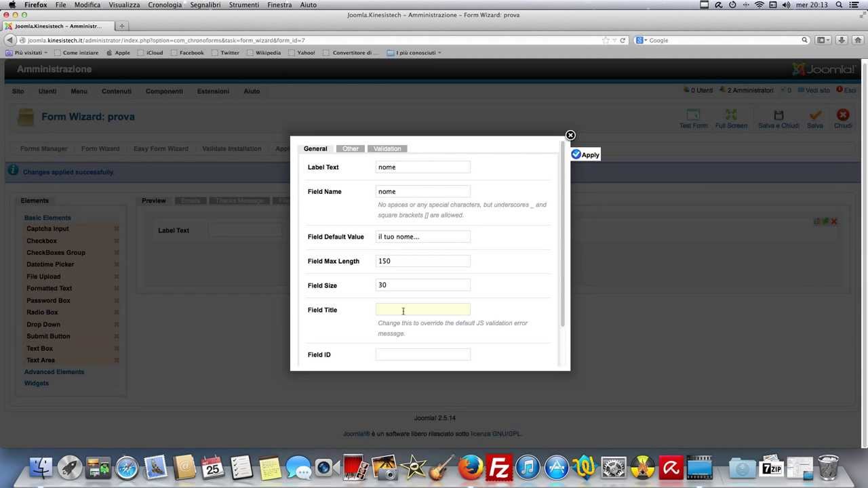Open the Joomla Componenti menu
The height and width of the screenshot is (488, 868).
[x=164, y=91]
